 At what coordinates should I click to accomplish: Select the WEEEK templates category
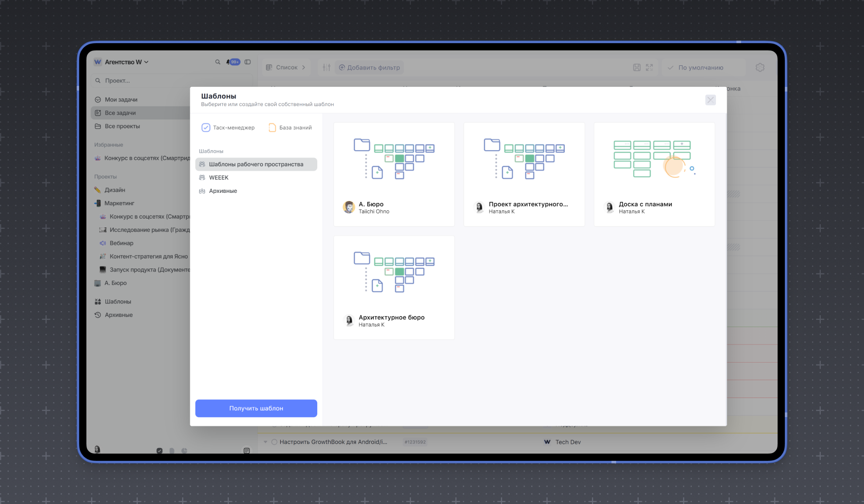click(x=219, y=177)
